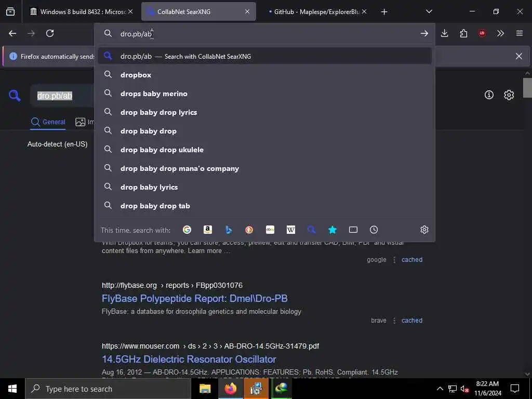Screen dimensions: 532x399
Task: Open Firefox application hamburger menu
Action: [x=520, y=33]
